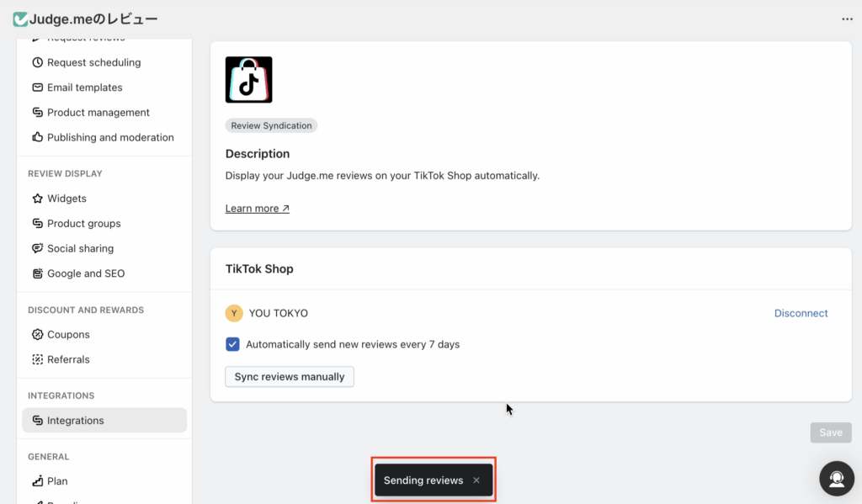The width and height of the screenshot is (862, 504).
Task: Uncheck automatically send new reviews checkbox
Action: click(x=233, y=344)
